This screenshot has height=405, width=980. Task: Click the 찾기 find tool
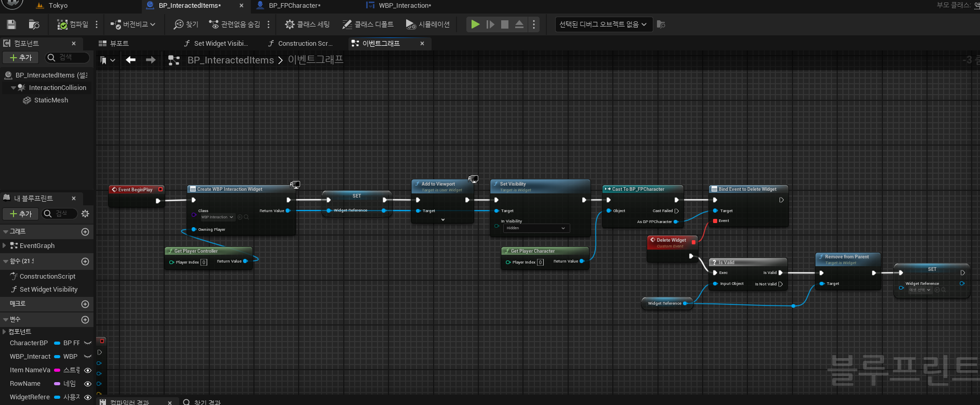(186, 24)
